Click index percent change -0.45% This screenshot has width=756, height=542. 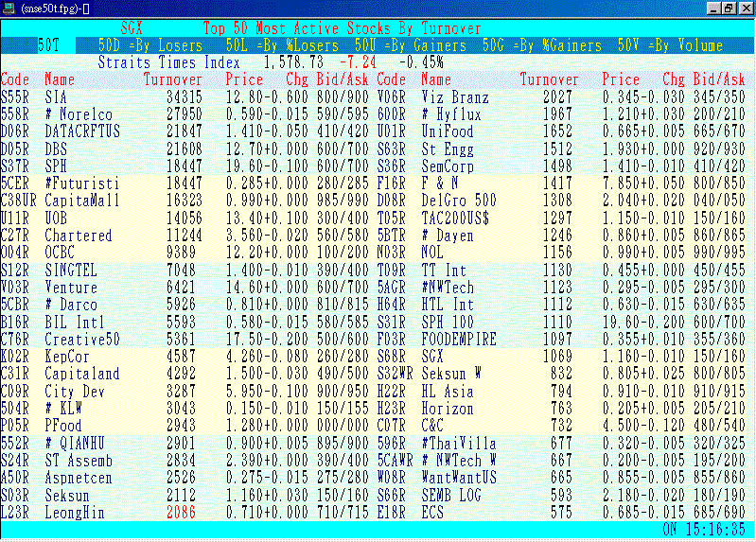[421, 62]
